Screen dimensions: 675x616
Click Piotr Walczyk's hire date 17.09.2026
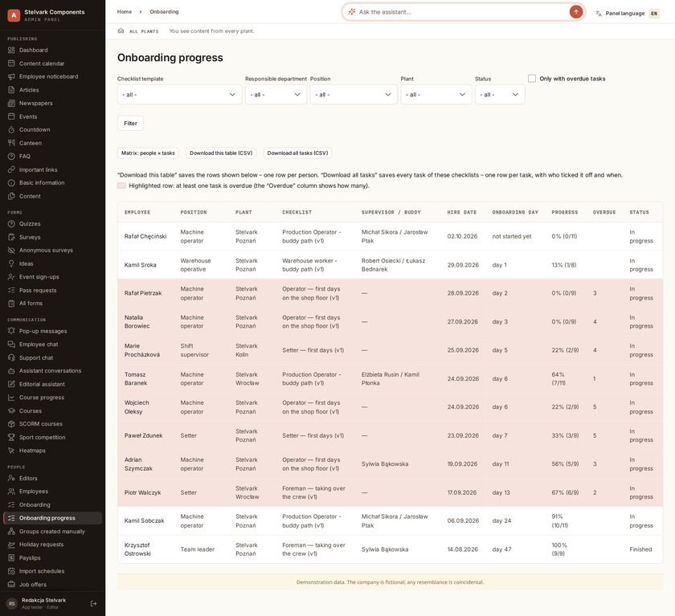tap(462, 492)
